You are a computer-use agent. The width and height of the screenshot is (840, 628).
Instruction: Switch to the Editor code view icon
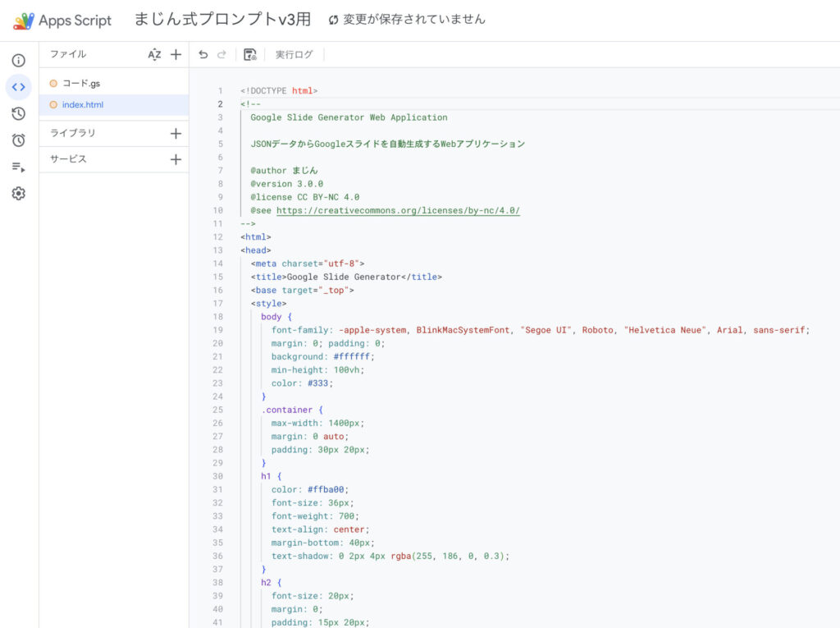pyautogui.click(x=18, y=87)
